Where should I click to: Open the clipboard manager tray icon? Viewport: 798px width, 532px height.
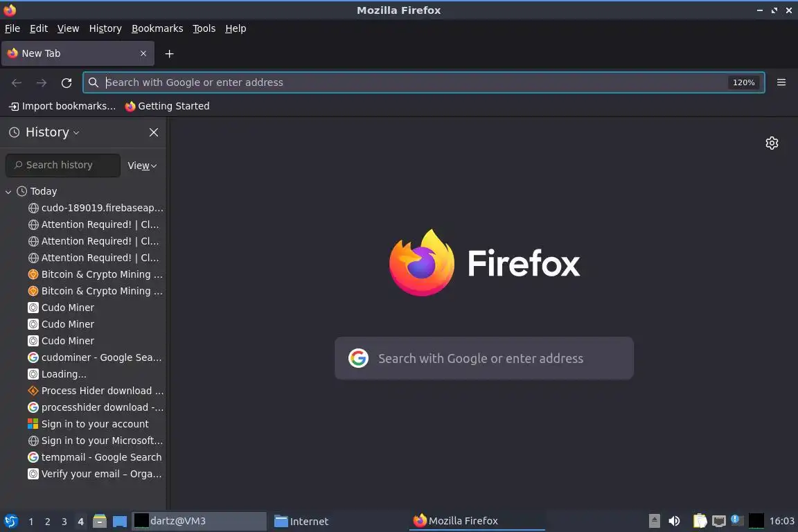700,521
